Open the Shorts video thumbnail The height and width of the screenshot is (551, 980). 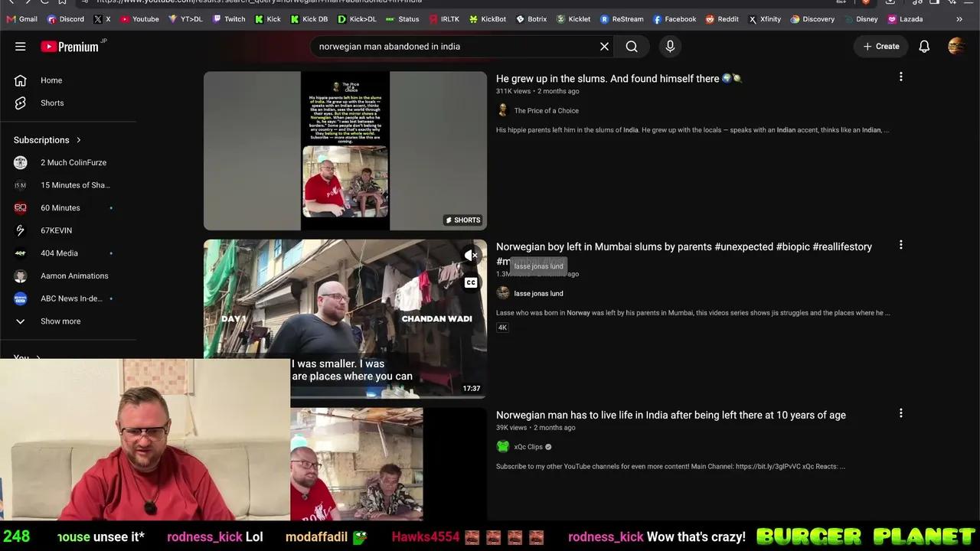(x=345, y=151)
